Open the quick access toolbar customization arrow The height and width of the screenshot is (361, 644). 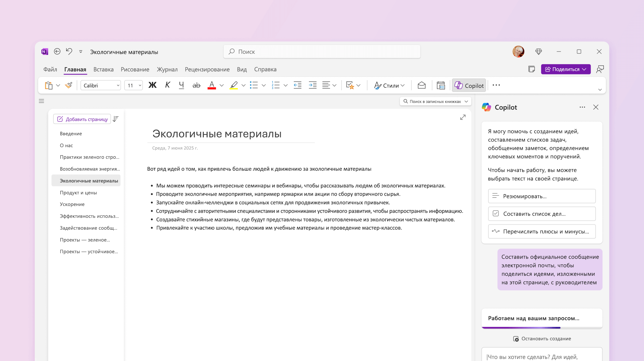81,52
